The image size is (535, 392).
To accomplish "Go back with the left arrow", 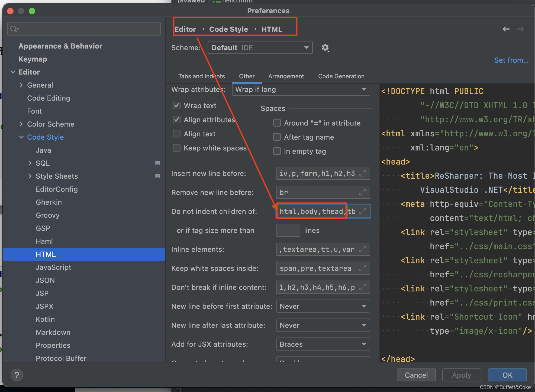I will 506,29.
